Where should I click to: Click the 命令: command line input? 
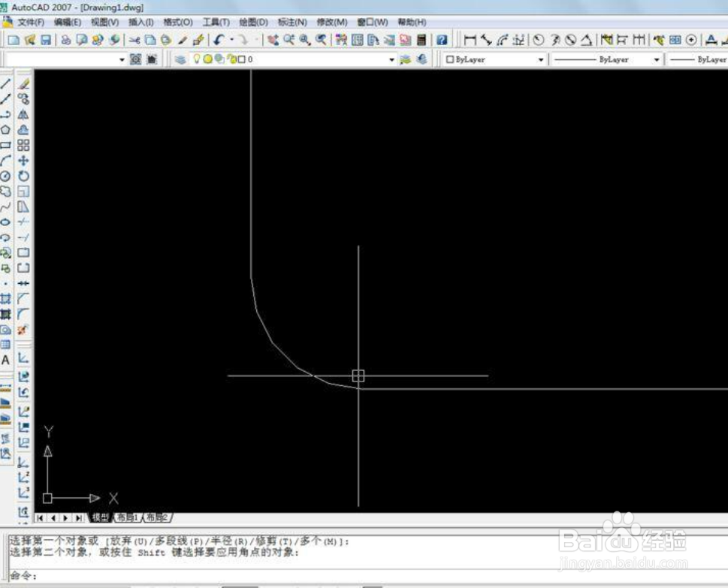pyautogui.click(x=369, y=575)
